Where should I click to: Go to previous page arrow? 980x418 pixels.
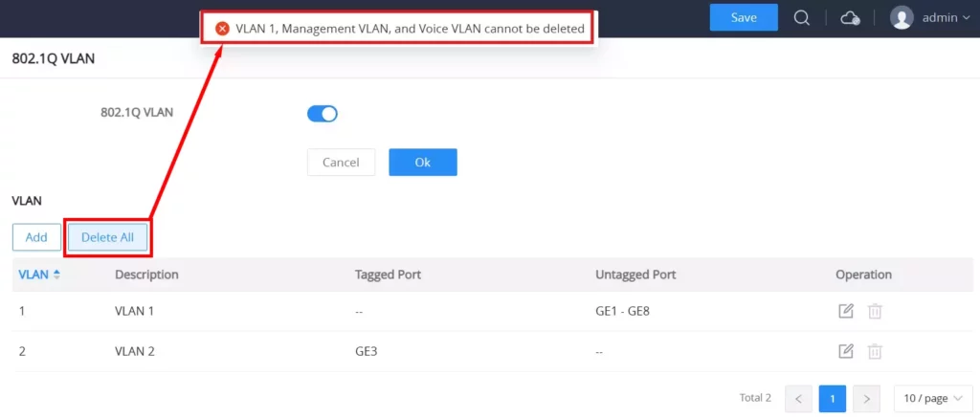[799, 398]
